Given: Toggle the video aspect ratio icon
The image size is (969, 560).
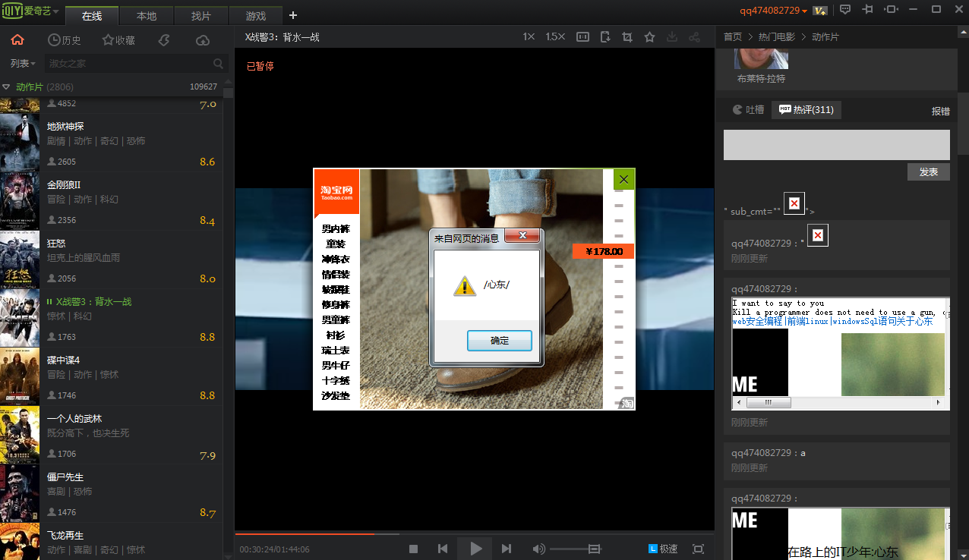Looking at the screenshot, I should coord(582,36).
